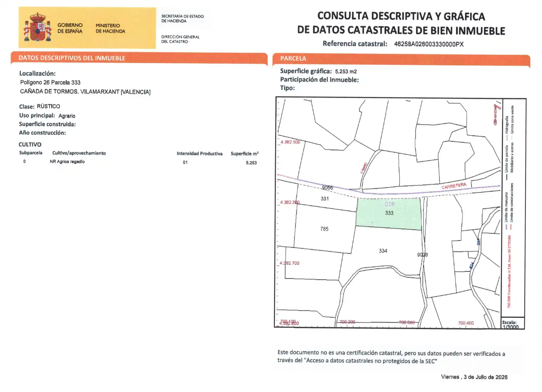Click road label '9056' on the map
The image size is (542, 392).
pos(327,188)
